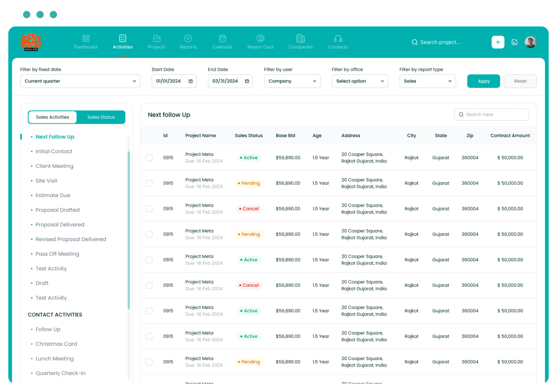
Task: Click the sidebar vertical scrollbar
Action: (x=129, y=231)
